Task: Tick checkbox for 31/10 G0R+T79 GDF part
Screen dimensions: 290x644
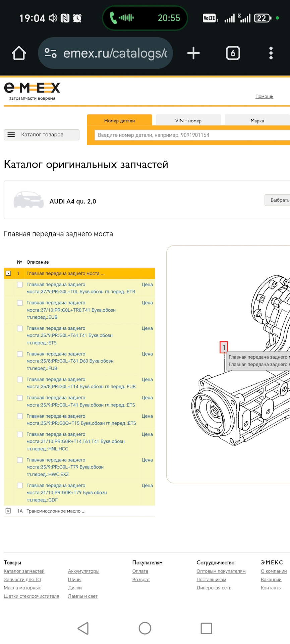Action: click(x=20, y=485)
